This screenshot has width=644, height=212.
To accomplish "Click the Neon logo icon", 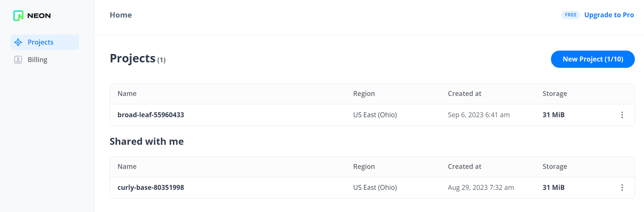I will (18, 16).
